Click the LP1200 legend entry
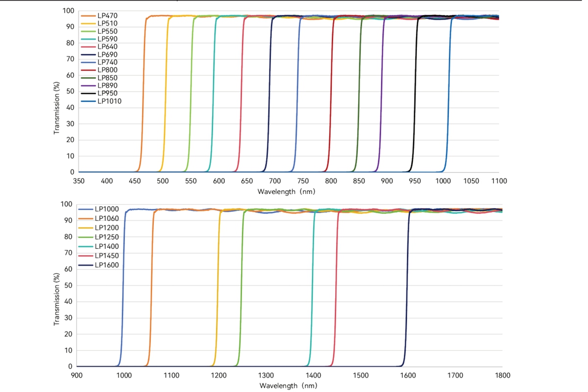The width and height of the screenshot is (588, 392). pos(98,227)
